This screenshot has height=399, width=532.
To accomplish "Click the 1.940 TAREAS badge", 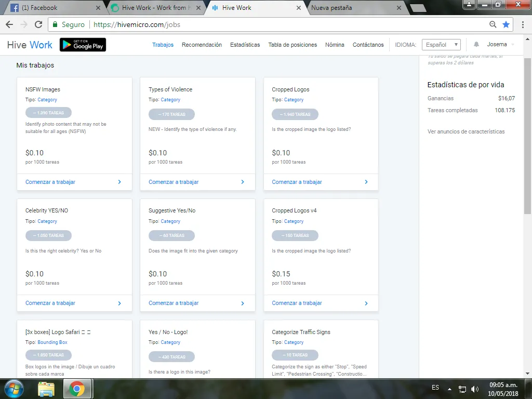I will pyautogui.click(x=295, y=114).
